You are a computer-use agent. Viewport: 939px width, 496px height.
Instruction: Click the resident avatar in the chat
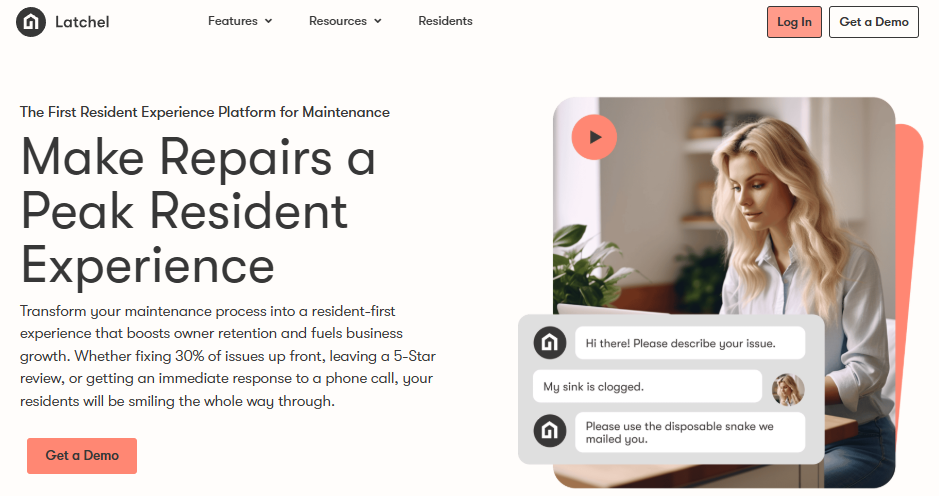pyautogui.click(x=787, y=389)
